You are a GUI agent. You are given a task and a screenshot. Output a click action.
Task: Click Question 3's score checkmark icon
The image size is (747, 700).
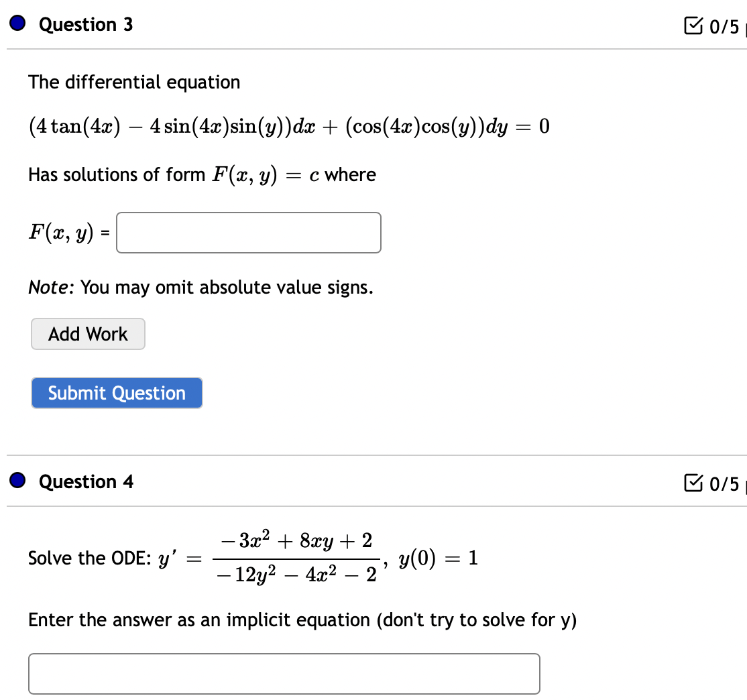[x=691, y=26]
